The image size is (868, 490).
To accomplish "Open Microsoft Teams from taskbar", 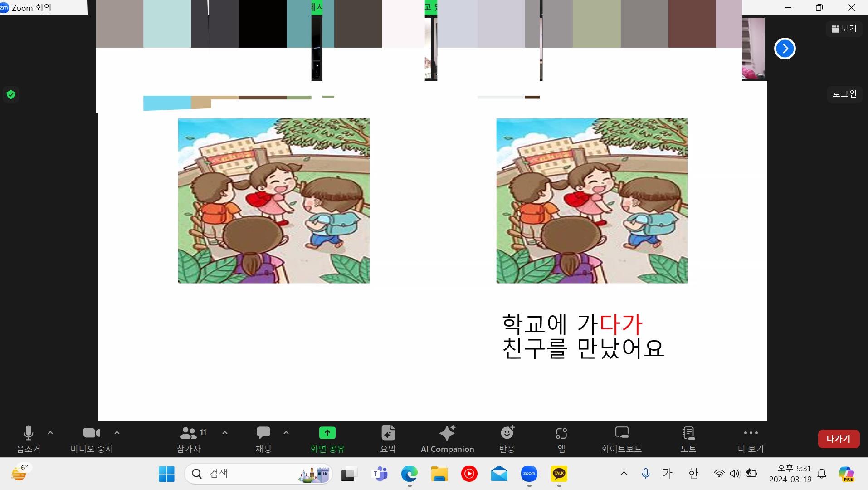I will (380, 474).
